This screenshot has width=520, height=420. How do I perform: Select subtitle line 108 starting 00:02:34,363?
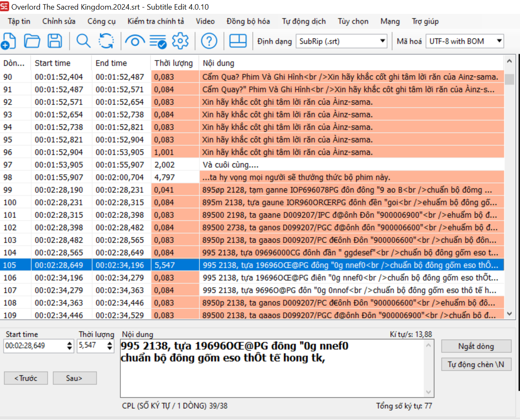(252, 303)
